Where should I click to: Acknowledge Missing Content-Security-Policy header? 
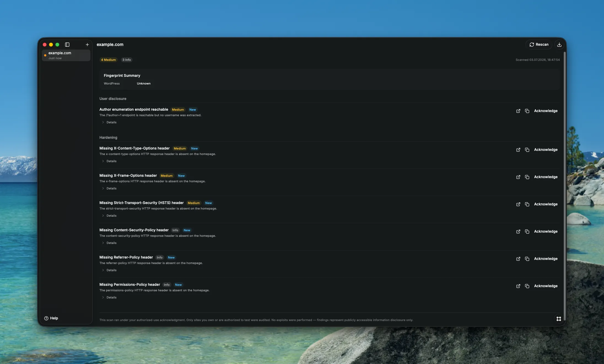click(546, 232)
